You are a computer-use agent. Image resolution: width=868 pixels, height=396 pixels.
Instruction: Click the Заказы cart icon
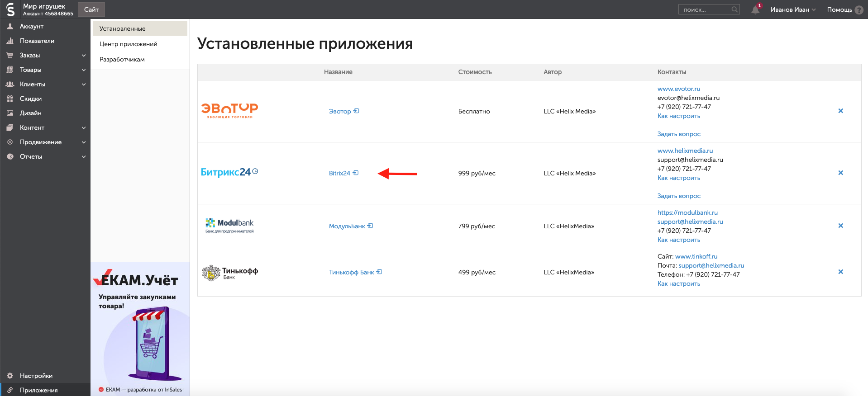pyautogui.click(x=10, y=55)
